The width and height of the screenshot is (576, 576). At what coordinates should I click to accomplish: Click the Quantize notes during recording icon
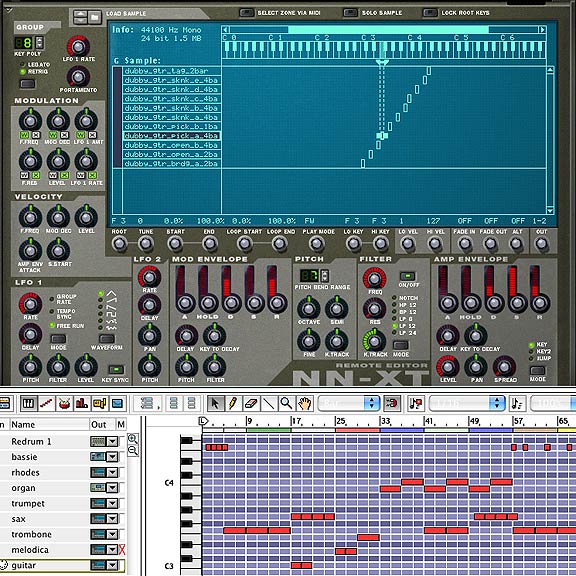click(x=417, y=404)
